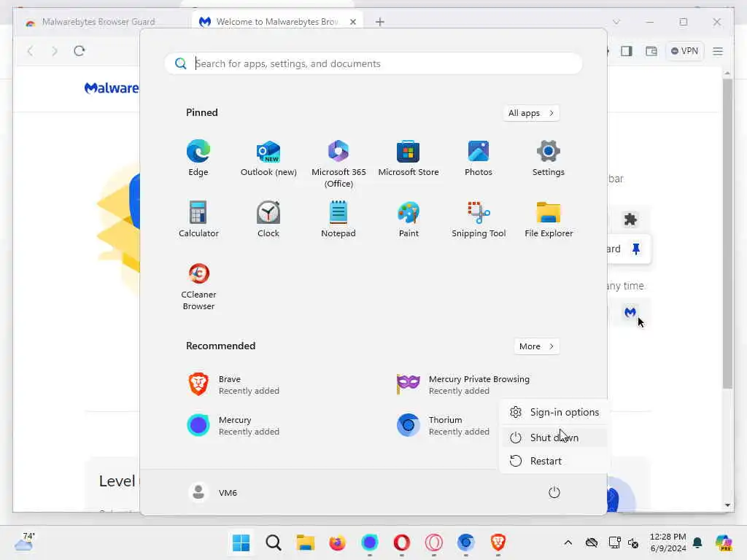The width and height of the screenshot is (747, 560).
Task: Open taskbar Search
Action: [x=274, y=542]
